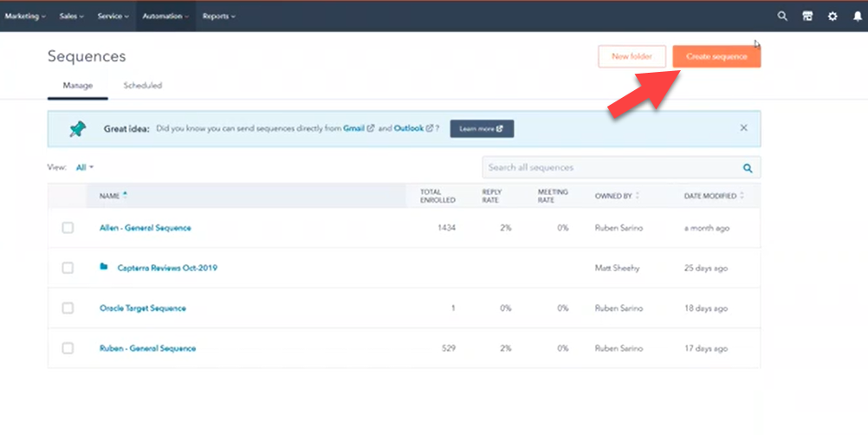Click the Total Enrolled column header
Viewport: 868px width, 435px height.
point(437,196)
